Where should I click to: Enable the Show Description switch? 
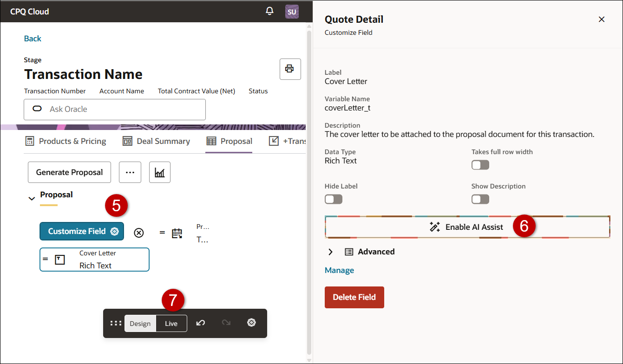point(480,199)
